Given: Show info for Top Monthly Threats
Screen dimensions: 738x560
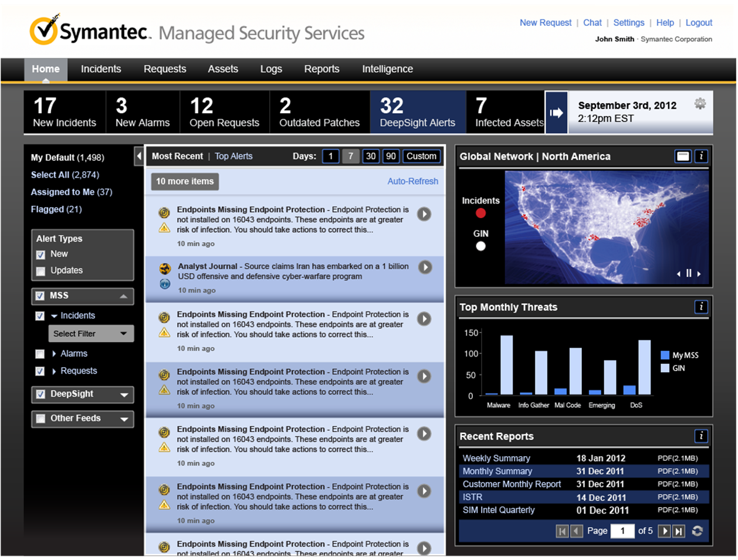Looking at the screenshot, I should click(701, 307).
